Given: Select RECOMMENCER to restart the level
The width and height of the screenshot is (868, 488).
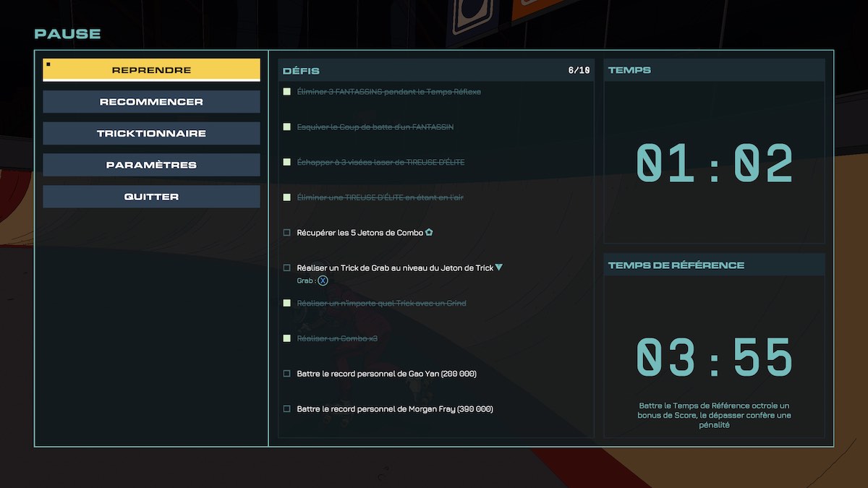Looking at the screenshot, I should click(x=151, y=102).
